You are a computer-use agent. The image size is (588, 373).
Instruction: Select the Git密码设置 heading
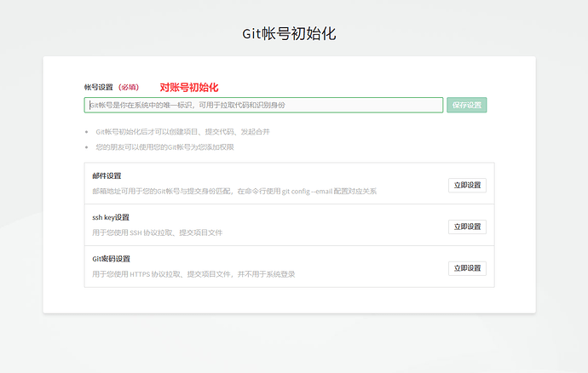point(111,259)
